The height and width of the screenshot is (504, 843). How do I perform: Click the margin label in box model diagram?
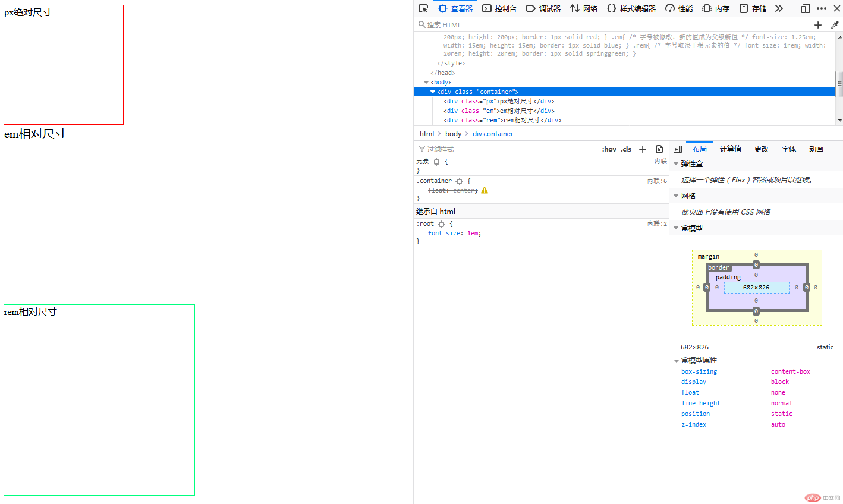[x=708, y=257]
